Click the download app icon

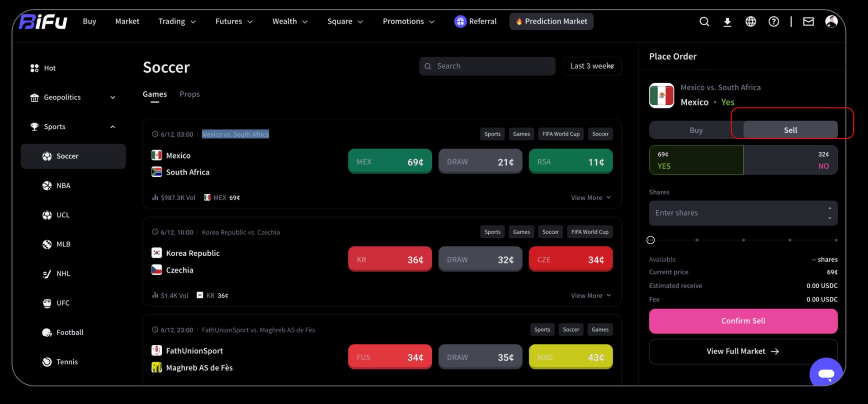(x=727, y=22)
